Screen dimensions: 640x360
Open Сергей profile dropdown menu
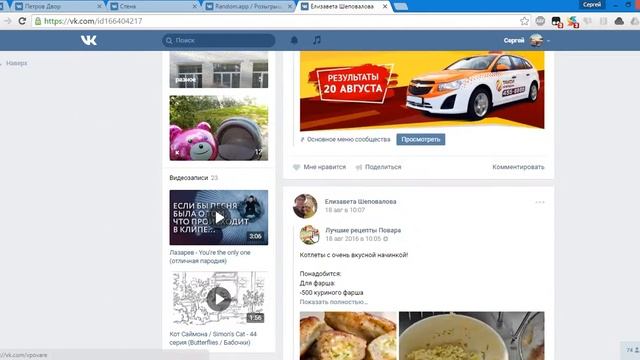tap(548, 40)
